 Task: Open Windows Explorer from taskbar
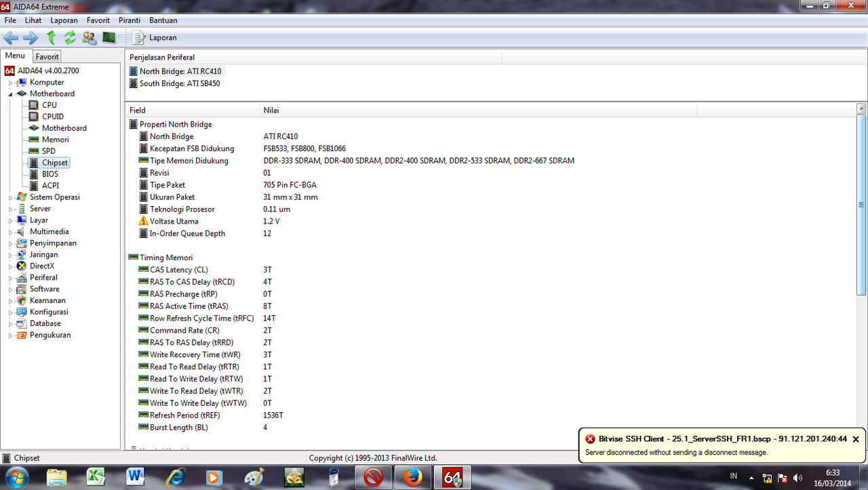pyautogui.click(x=57, y=478)
